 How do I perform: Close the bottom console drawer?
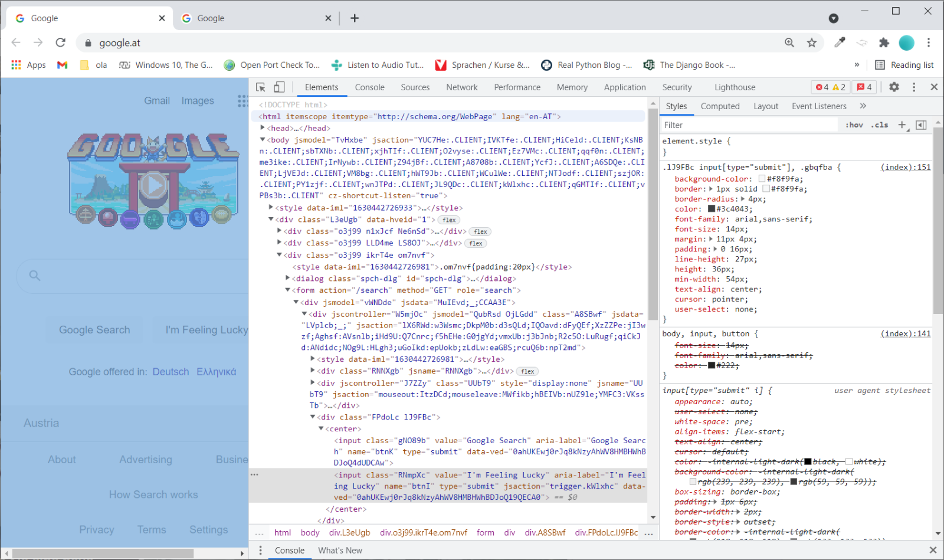tap(933, 550)
